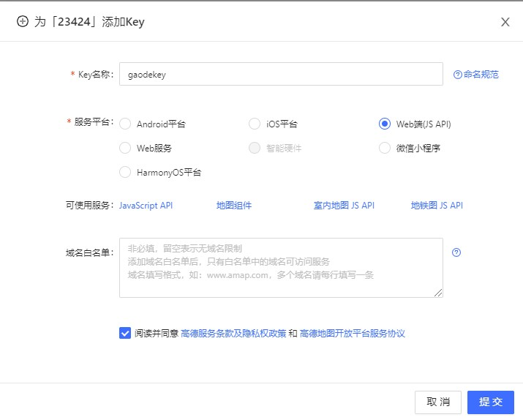Open 高德服务条款及隐私权政策 link
This screenshot has width=523, height=420.
click(x=233, y=333)
